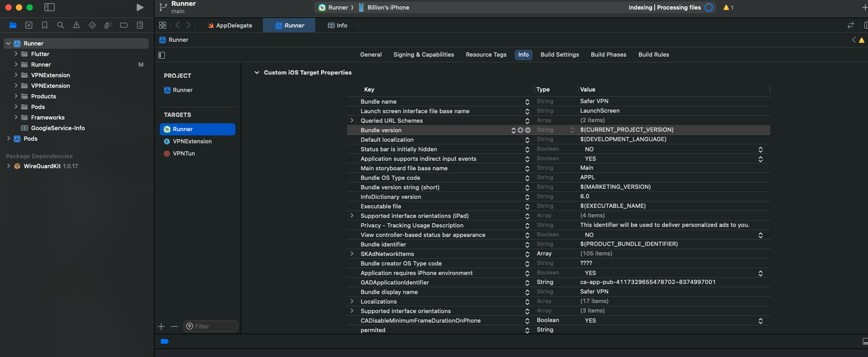Screen dimensions: 868x357
Task: Open the Project navigator folder icon
Action: (x=13, y=25)
